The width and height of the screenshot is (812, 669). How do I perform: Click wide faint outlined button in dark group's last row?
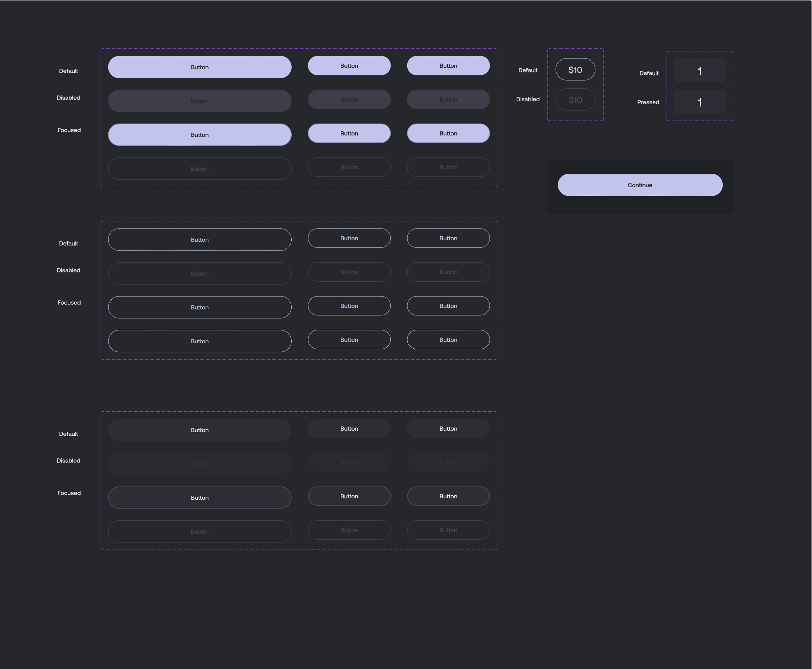[199, 532]
